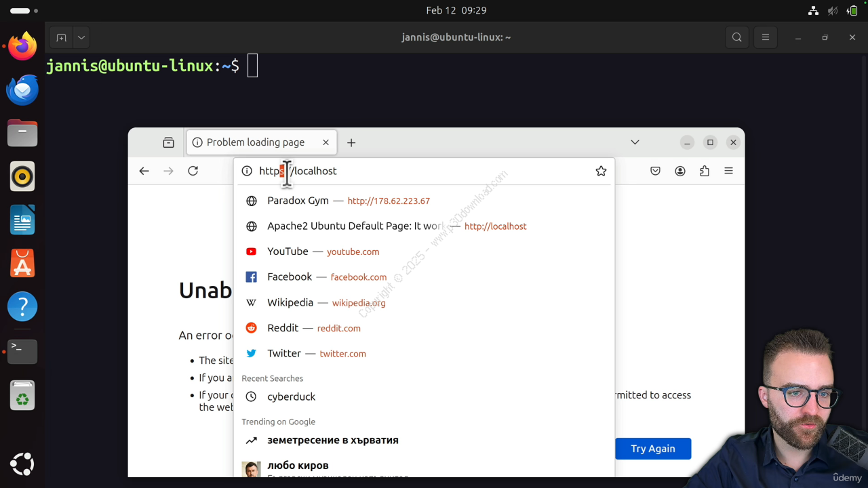Open a new terminal tab
Viewport: 868px width, 488px height.
(61, 37)
